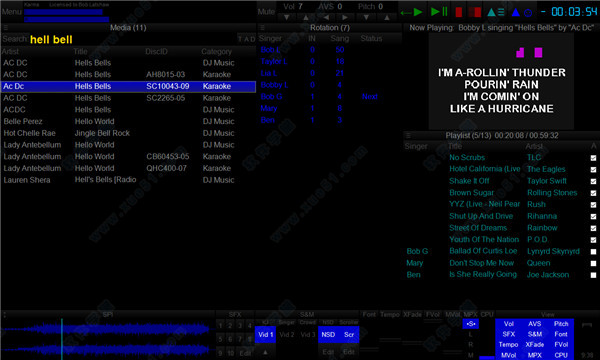Toggle the Scr scroller button
The height and width of the screenshot is (360, 600).
349,335
